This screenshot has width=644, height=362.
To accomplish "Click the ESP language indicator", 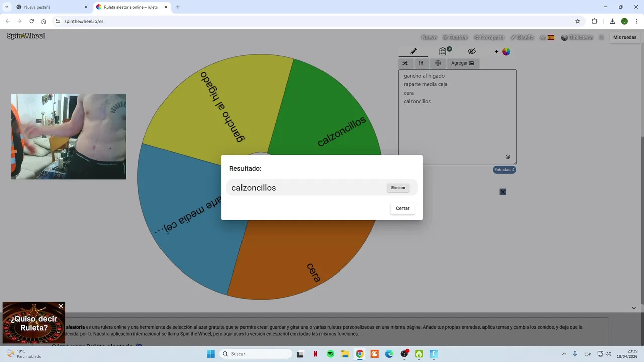I will click(x=588, y=354).
